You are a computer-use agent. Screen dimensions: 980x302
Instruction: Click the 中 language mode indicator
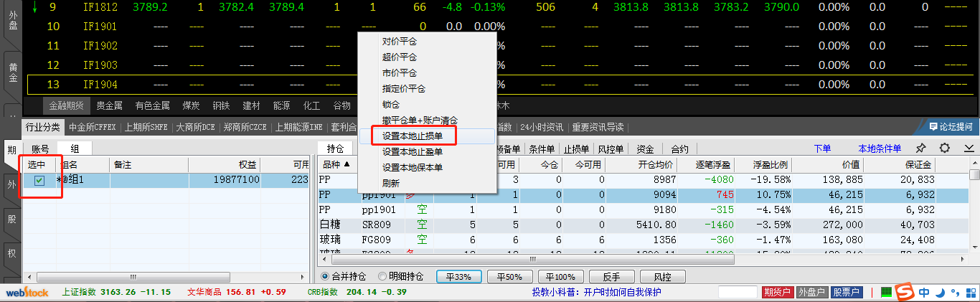(924, 293)
